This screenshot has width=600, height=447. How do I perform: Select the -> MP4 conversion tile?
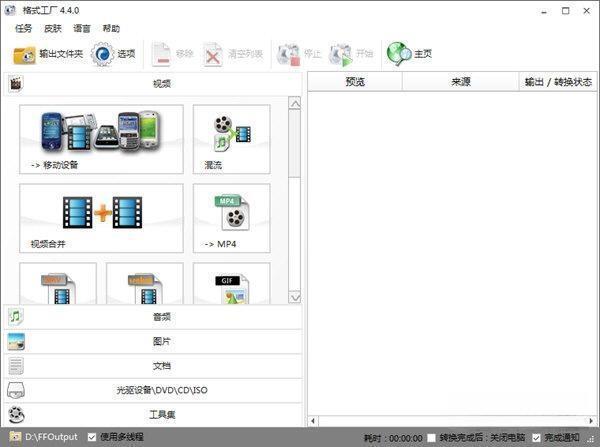[x=231, y=218]
